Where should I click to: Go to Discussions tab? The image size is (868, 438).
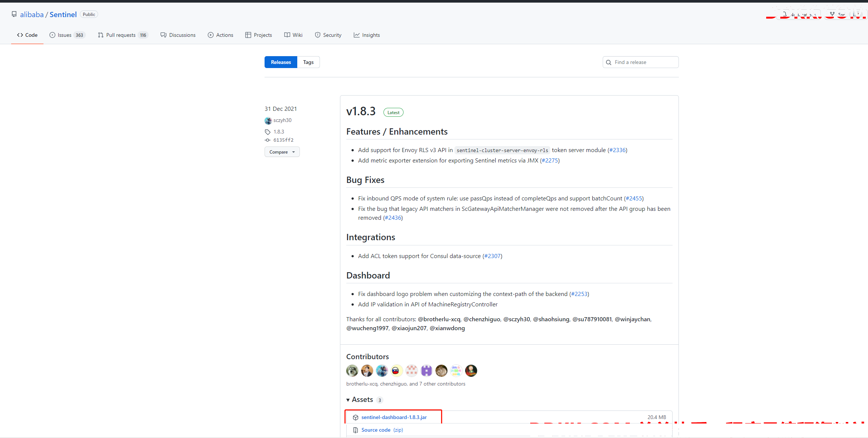click(x=178, y=35)
